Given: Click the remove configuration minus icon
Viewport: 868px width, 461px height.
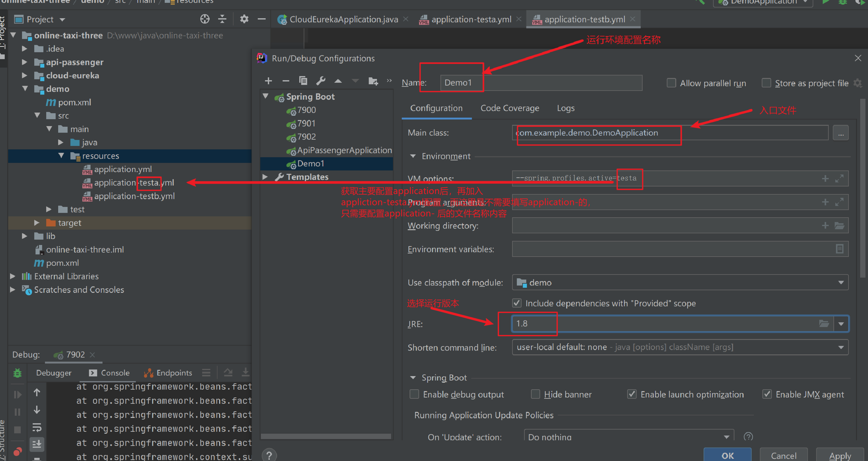Looking at the screenshot, I should [x=286, y=81].
